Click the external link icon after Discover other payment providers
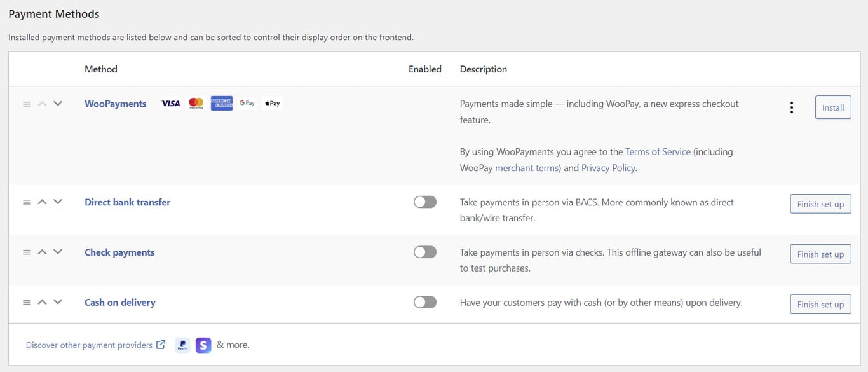Screen dimensions: 868x372 coord(159,345)
